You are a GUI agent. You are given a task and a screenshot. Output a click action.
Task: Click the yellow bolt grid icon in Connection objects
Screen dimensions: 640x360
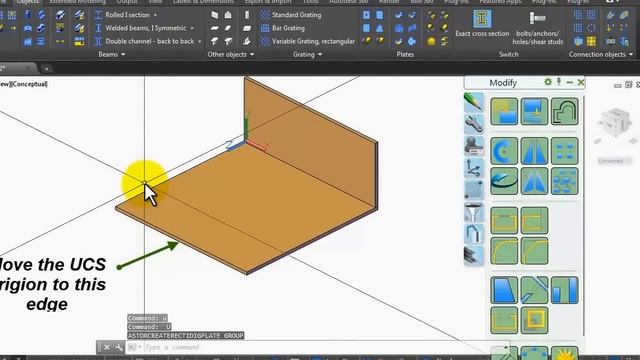pyautogui.click(x=591, y=41)
